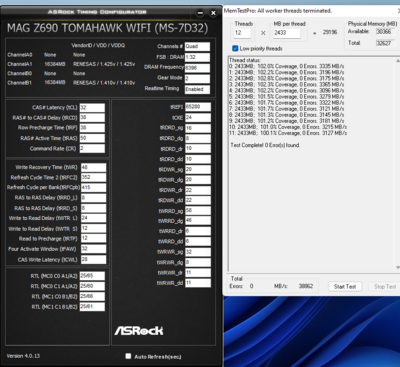The width and height of the screenshot is (400, 367).
Task: Click the Command Rate (CR) value field
Action: coord(92,149)
